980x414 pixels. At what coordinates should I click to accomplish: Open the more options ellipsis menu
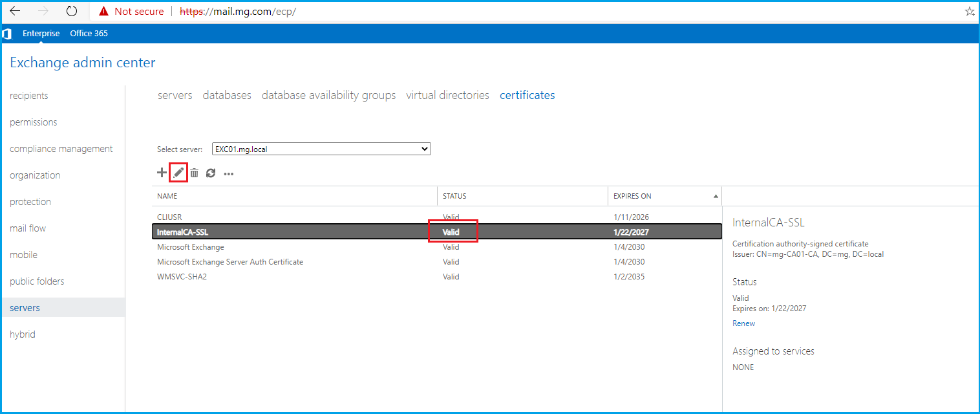228,173
